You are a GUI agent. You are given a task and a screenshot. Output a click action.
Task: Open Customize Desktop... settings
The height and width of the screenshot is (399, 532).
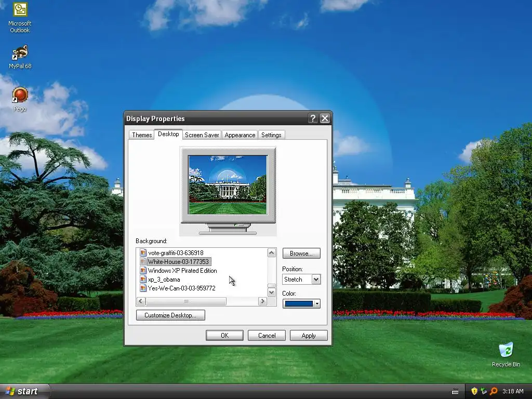[170, 315]
